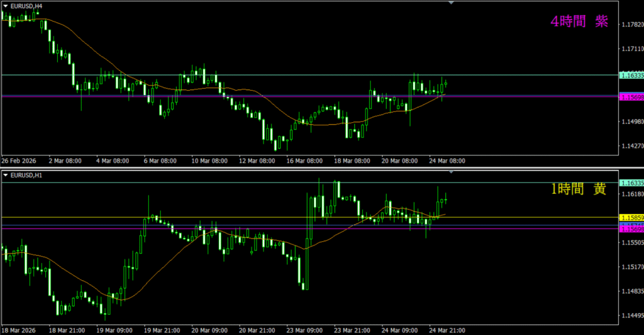The image size is (644, 335).
Task: Open the EURUSD,H4 chart dropdown triangle
Action: coord(5,6)
